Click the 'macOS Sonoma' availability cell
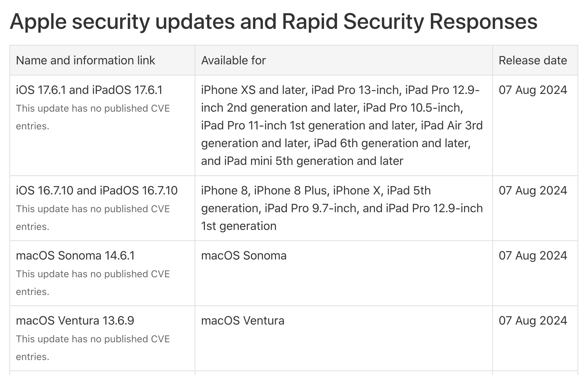 [x=244, y=256]
